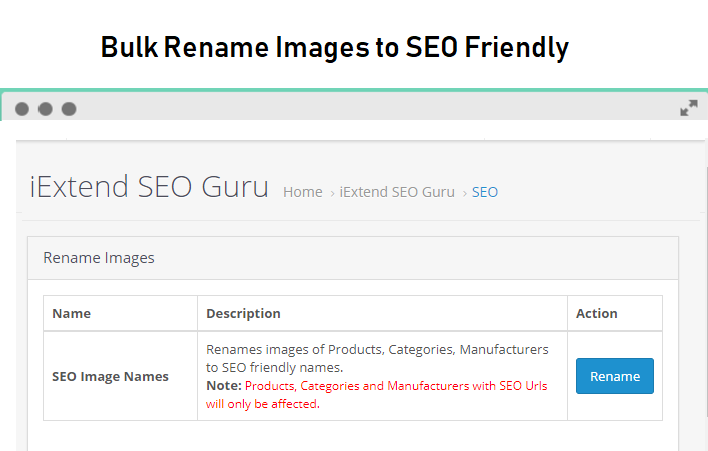Screen dimensions: 708x451
Task: Click the Renames images of Products description text
Action: coord(377,358)
